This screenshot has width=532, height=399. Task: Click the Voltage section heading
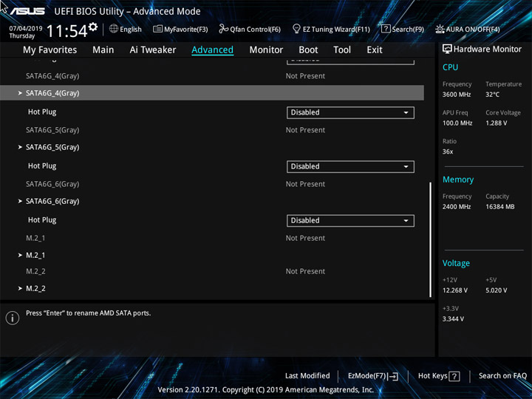456,263
